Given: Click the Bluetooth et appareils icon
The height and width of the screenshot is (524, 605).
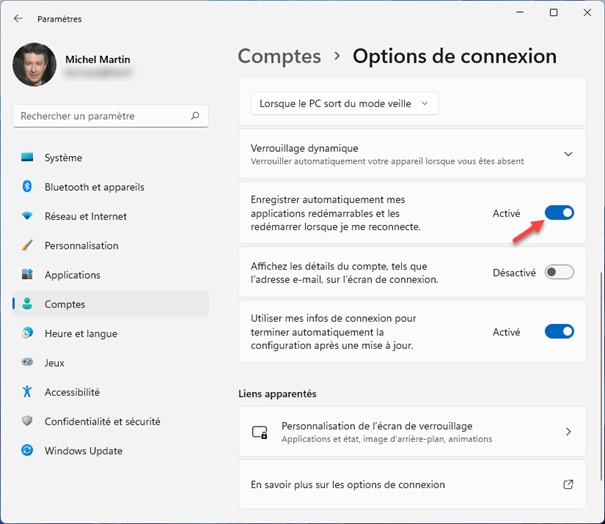Looking at the screenshot, I should (27, 187).
